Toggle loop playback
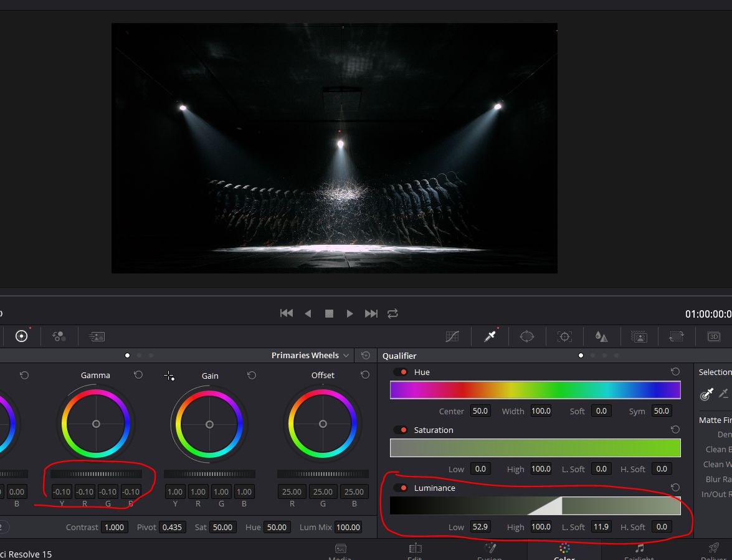This screenshot has height=560, width=732. (x=392, y=313)
